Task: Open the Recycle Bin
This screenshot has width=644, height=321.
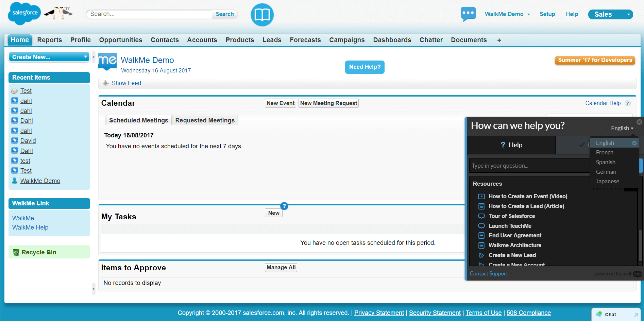Action: coord(38,252)
